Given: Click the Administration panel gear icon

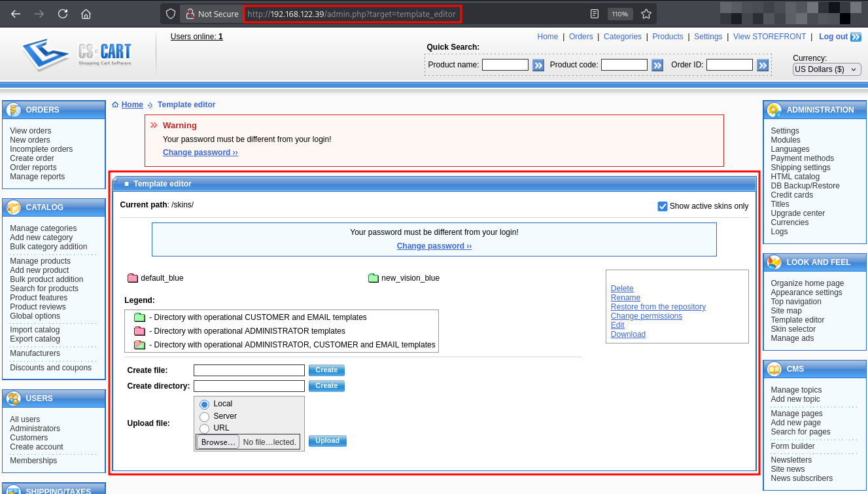Looking at the screenshot, I should (x=774, y=110).
